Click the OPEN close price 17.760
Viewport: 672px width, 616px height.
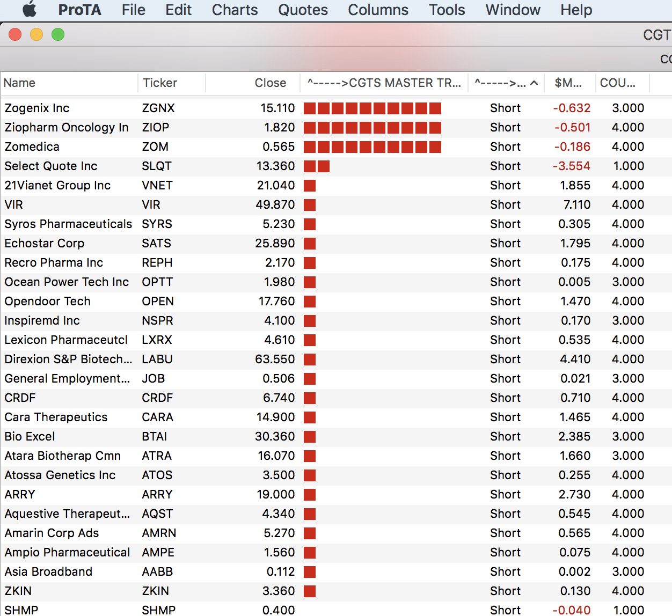pos(277,301)
